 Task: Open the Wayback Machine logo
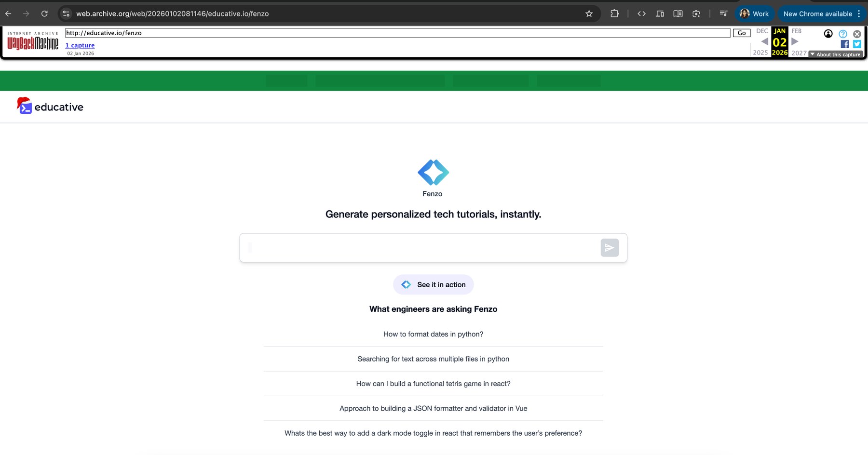click(33, 42)
